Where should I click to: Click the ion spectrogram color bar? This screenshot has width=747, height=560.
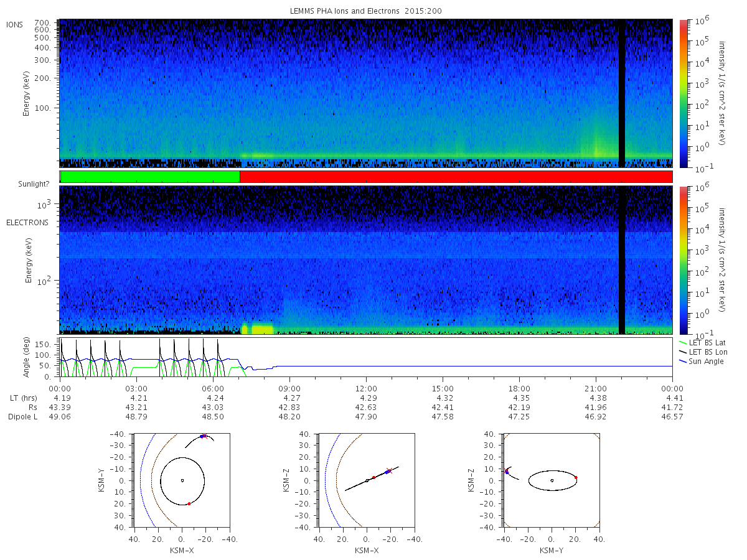point(684,93)
